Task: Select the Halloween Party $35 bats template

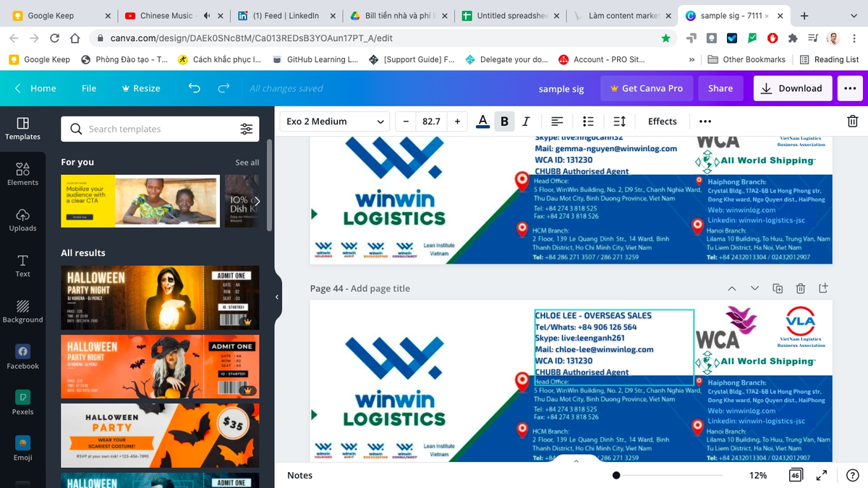Action: point(159,435)
